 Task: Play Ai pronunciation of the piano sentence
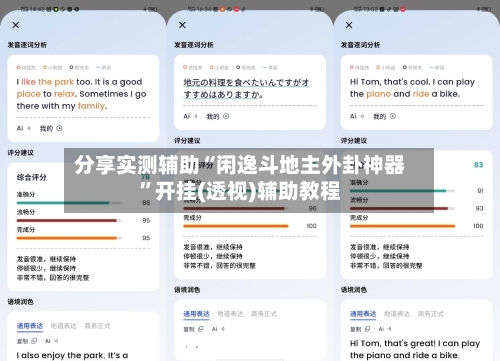coord(357,116)
